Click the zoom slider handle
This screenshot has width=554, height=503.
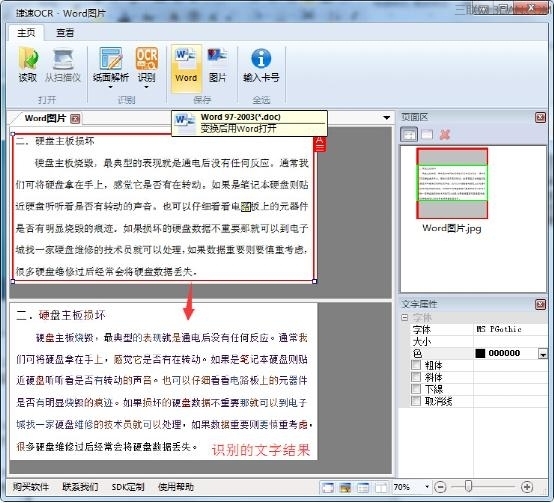468,487
